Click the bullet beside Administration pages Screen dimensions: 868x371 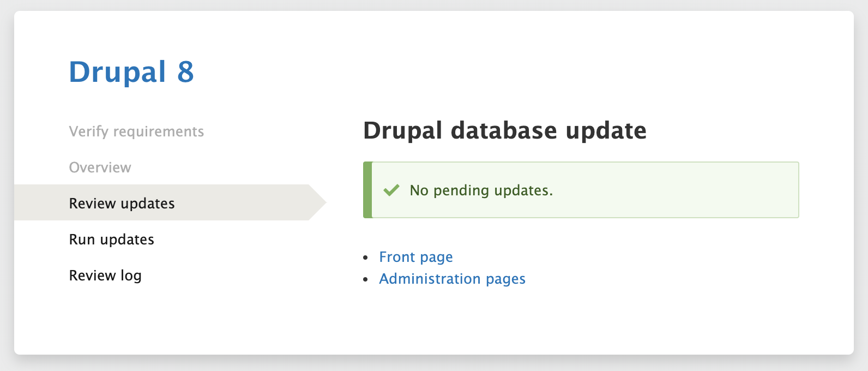[366, 279]
